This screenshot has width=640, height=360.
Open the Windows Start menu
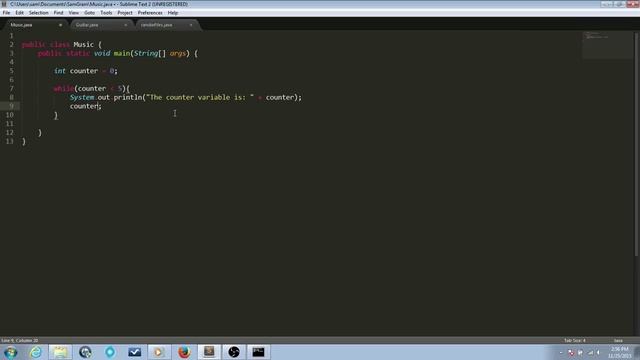pyautogui.click(x=11, y=352)
